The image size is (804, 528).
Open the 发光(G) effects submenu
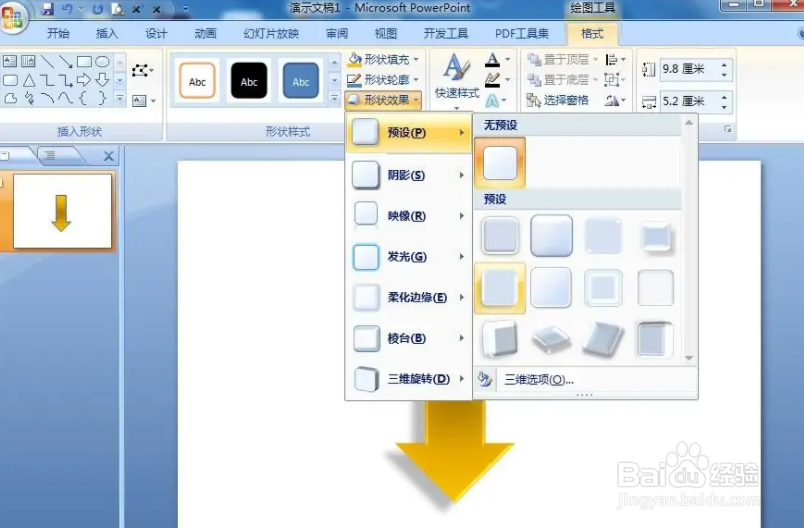click(409, 256)
